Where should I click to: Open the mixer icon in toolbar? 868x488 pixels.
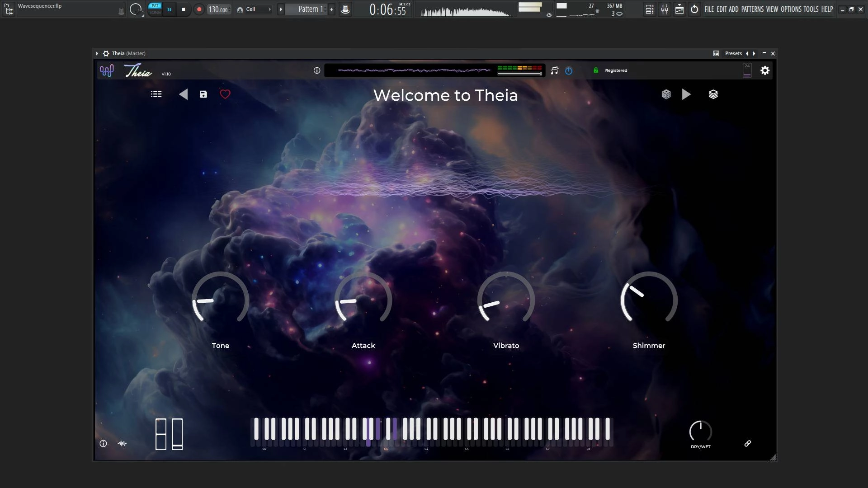[665, 9]
